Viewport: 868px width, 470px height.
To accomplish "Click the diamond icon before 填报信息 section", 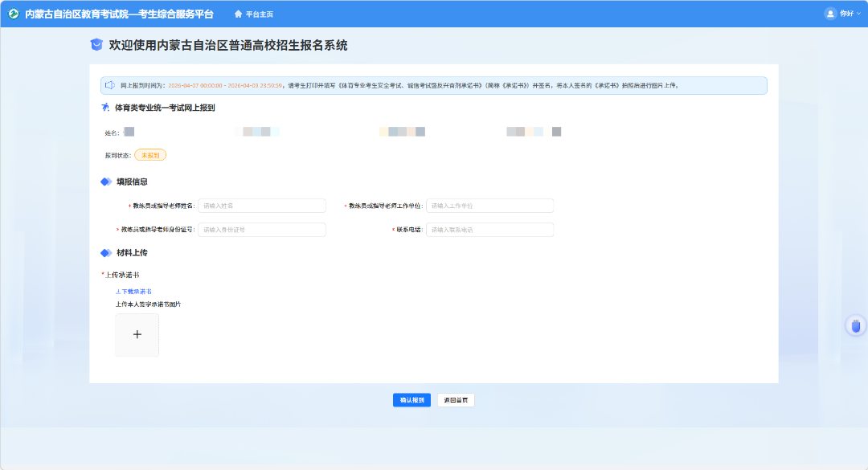I will 105,181.
